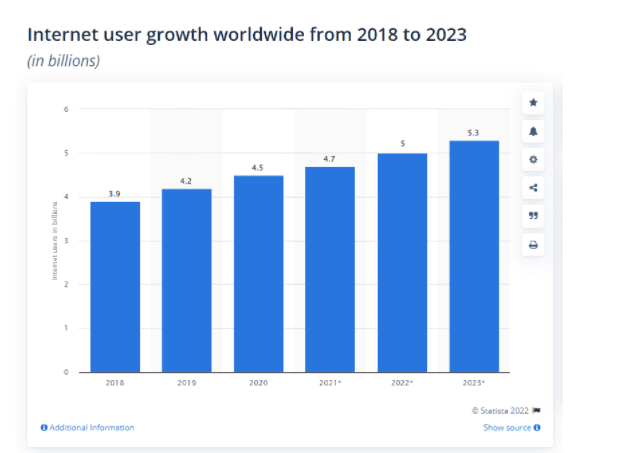Click the 2020 bar valued 4.5

pyautogui.click(x=258, y=273)
